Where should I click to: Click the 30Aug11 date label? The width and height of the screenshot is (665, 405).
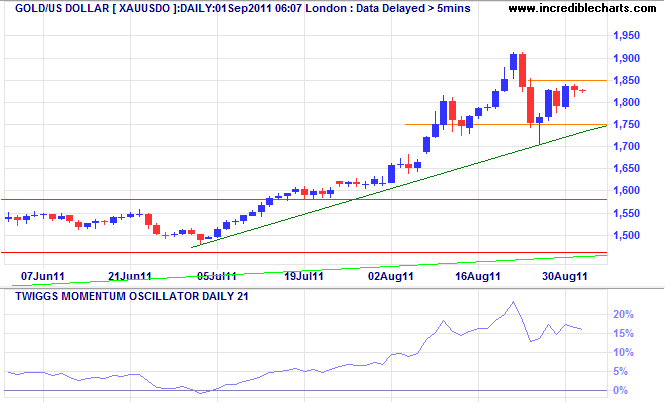(565, 277)
